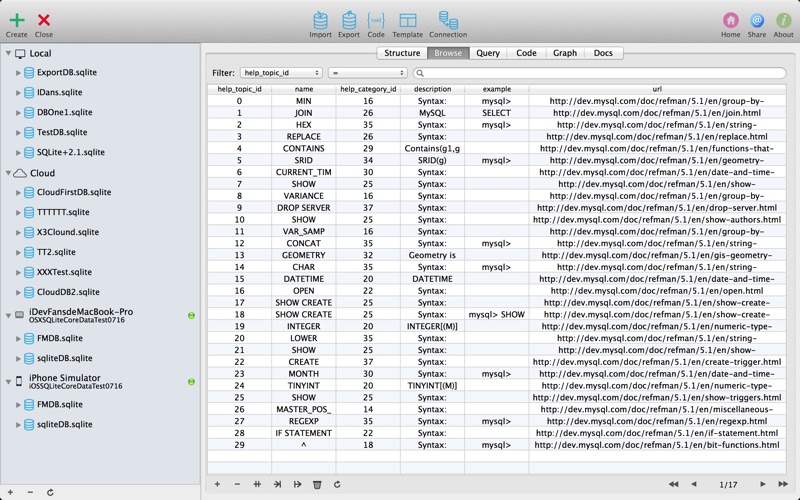The height and width of the screenshot is (500, 800).
Task: Click the JOIN cell in name column
Action: (304, 113)
